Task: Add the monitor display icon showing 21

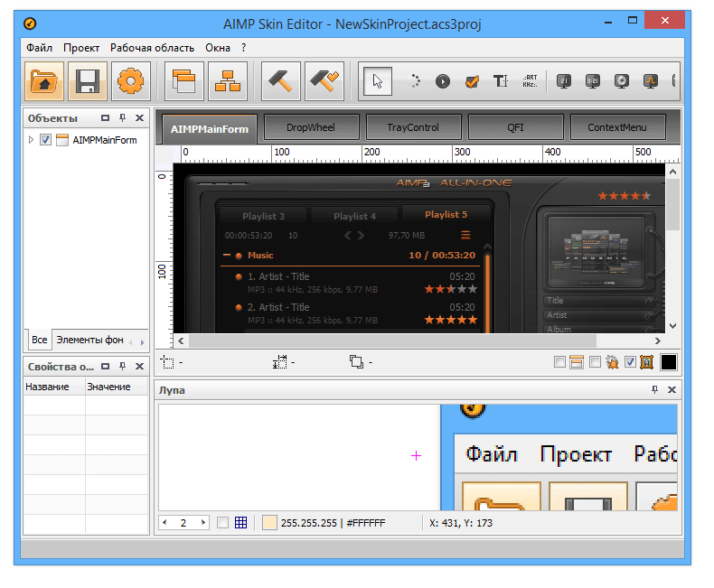Action: (564, 81)
